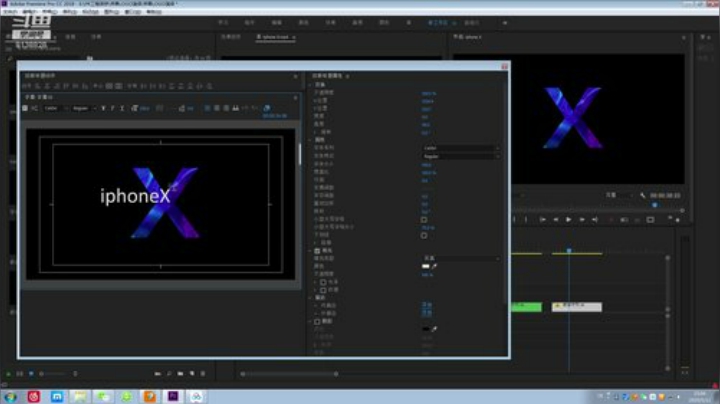Screen dimensions: 720x404
Task: Click trash icon in Project panel
Action: (203, 374)
